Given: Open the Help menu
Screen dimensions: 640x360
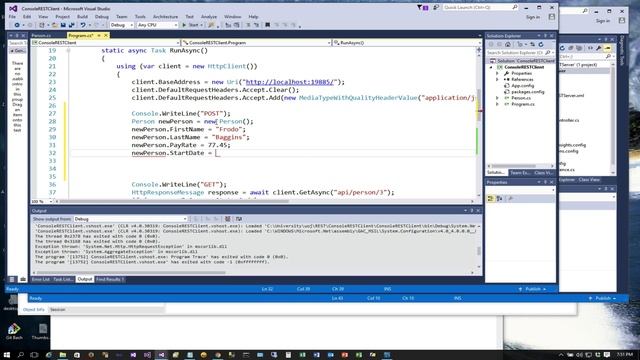Looking at the screenshot, I should (x=253, y=17).
